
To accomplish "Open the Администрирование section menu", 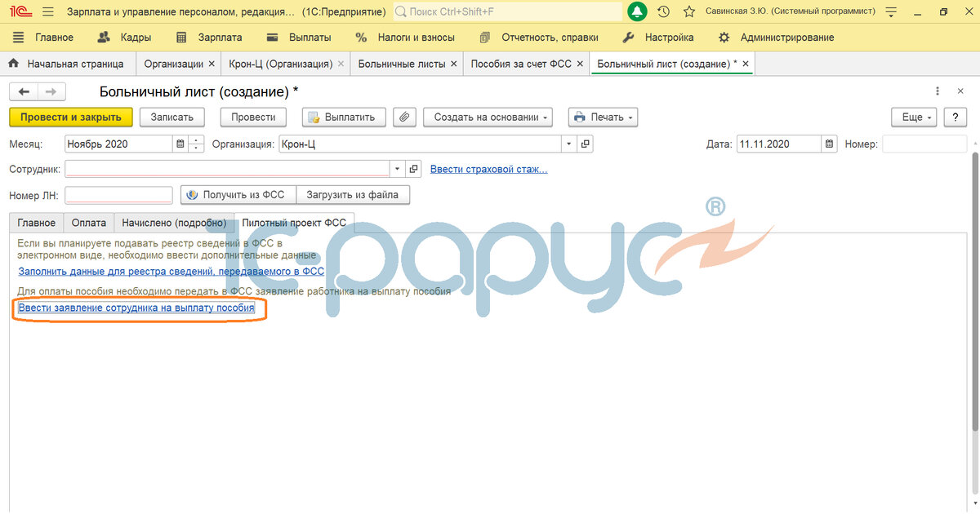I will pos(777,38).
